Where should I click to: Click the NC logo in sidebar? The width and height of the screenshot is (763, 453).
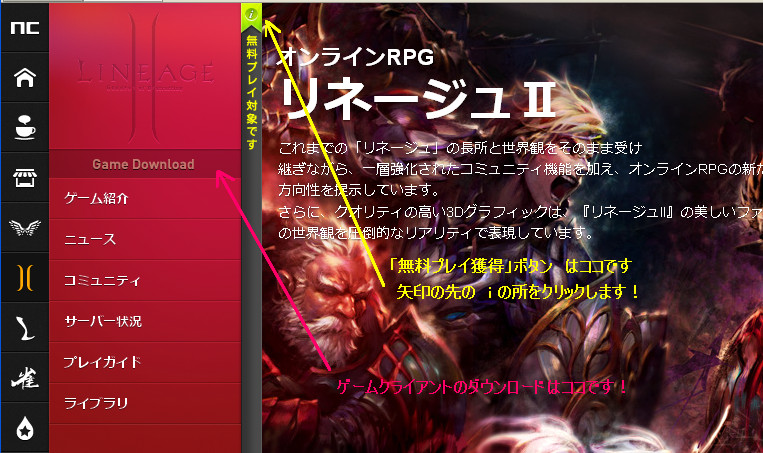point(25,28)
